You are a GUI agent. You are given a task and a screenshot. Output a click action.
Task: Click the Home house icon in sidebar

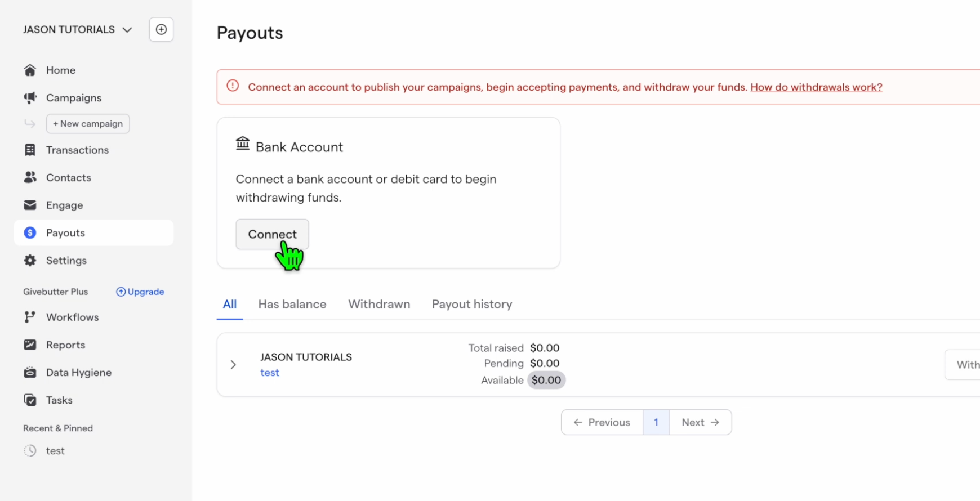tap(30, 70)
